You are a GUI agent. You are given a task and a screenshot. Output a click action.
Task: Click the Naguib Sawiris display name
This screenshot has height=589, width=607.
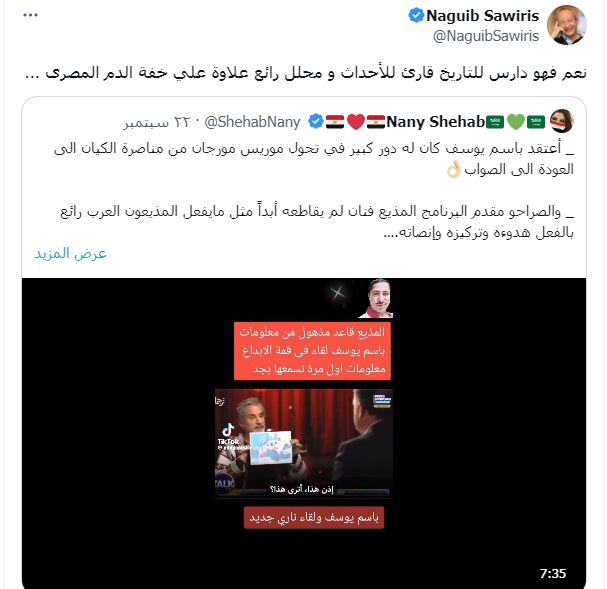tap(482, 16)
